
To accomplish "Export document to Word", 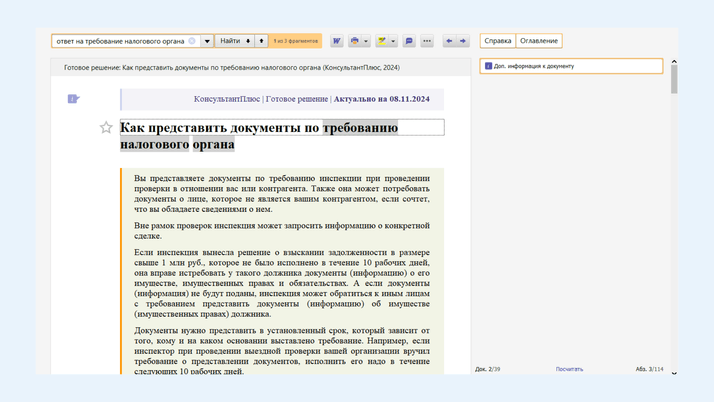I will [337, 41].
